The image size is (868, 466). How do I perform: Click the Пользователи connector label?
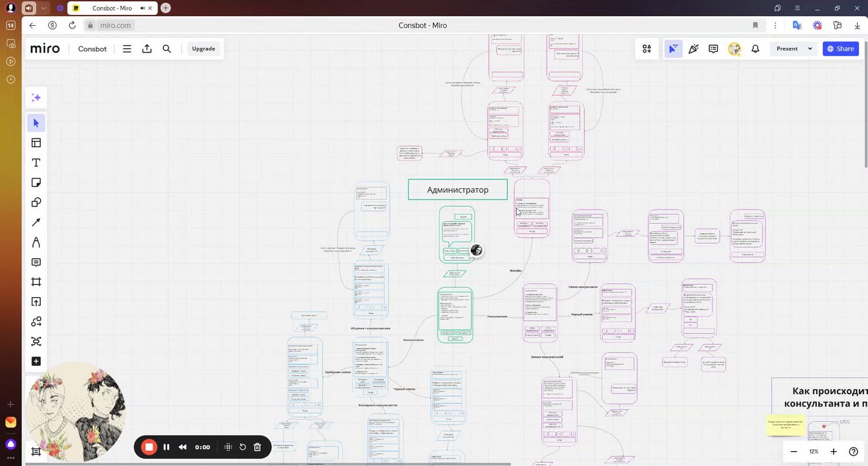coord(497,316)
